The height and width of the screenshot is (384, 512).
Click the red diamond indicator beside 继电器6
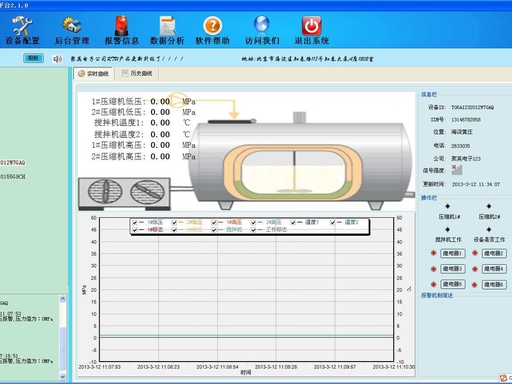tap(475, 284)
